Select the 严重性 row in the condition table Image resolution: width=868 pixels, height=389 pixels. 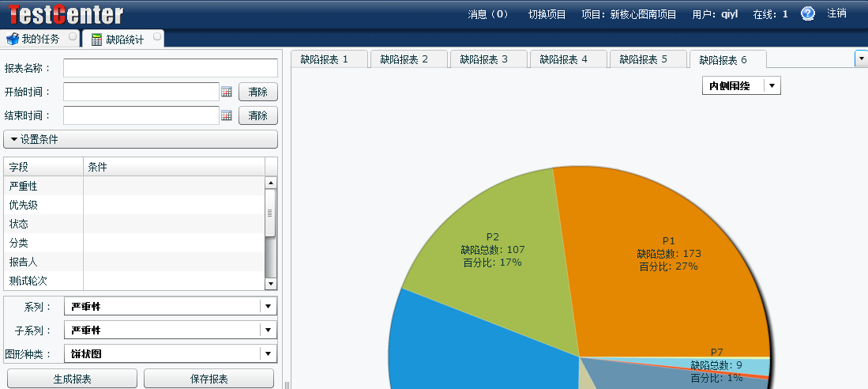click(134, 186)
